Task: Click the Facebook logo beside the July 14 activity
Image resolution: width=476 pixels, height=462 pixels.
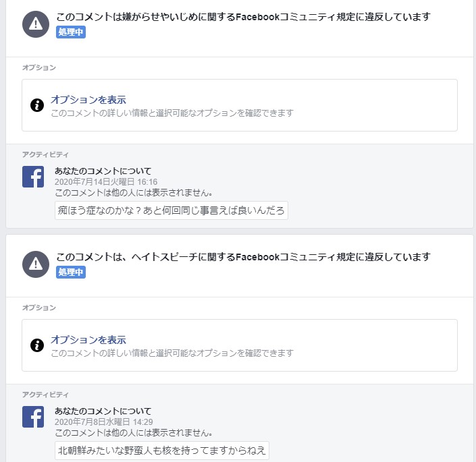Action: (33, 177)
